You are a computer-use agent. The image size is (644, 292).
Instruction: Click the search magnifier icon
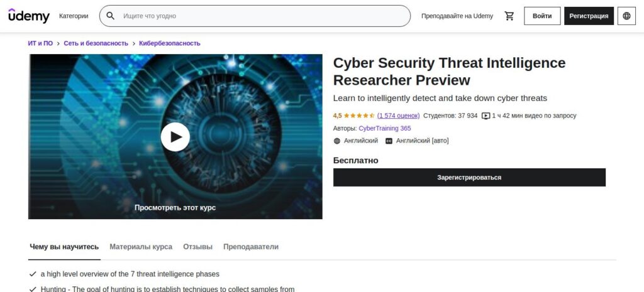(x=111, y=16)
